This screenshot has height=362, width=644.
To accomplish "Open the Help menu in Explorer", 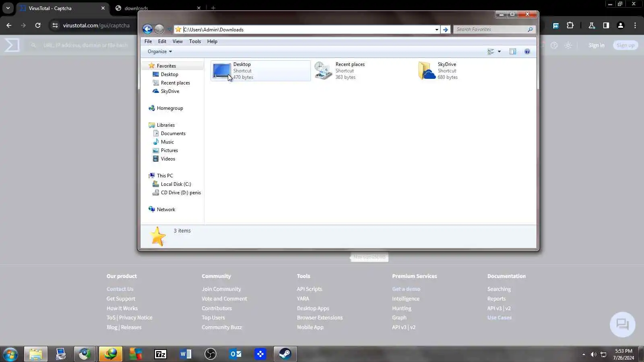I will point(212,41).
